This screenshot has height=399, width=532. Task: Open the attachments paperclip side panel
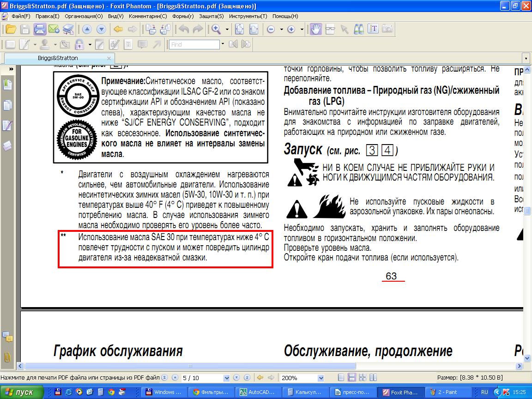tap(7, 357)
